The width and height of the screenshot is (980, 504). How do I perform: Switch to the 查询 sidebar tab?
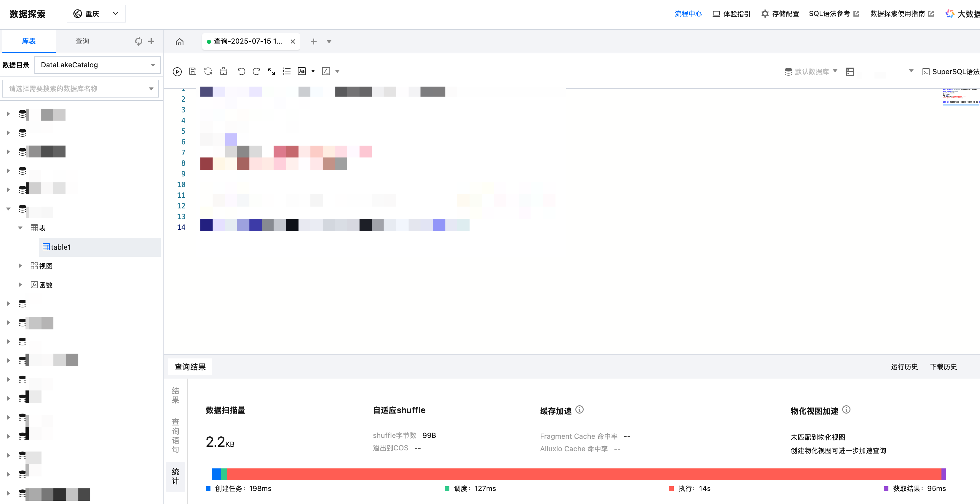tap(82, 41)
